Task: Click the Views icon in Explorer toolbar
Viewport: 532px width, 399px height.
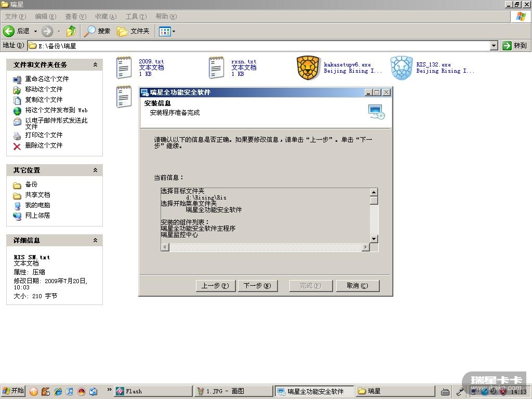Action: click(x=165, y=32)
